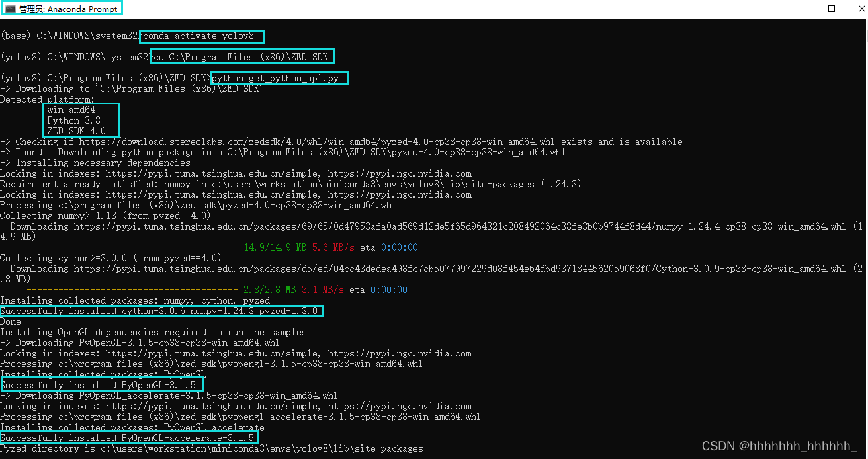Click the highlighted conda activate yolov8 command
The width and height of the screenshot is (868, 459).
(200, 36)
